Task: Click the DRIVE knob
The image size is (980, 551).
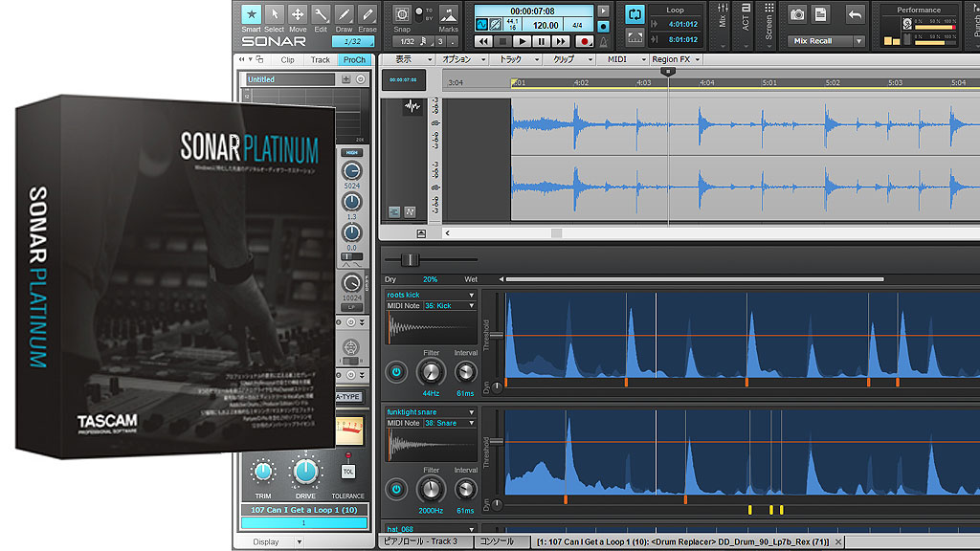Action: [305, 472]
